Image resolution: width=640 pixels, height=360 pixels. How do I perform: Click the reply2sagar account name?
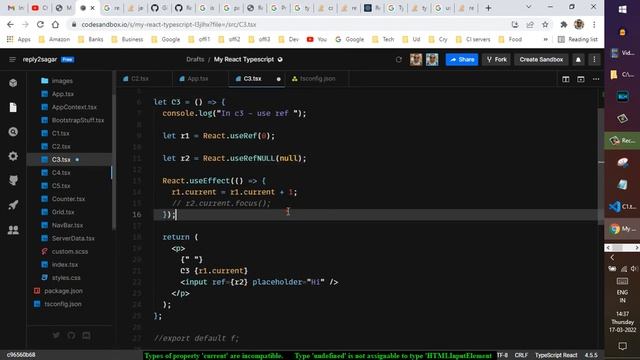(x=40, y=60)
